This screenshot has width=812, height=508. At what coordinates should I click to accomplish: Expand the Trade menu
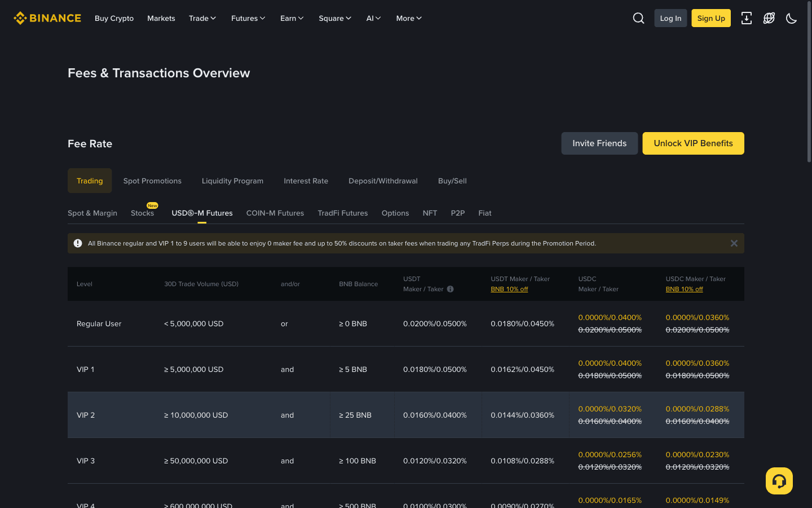click(202, 18)
